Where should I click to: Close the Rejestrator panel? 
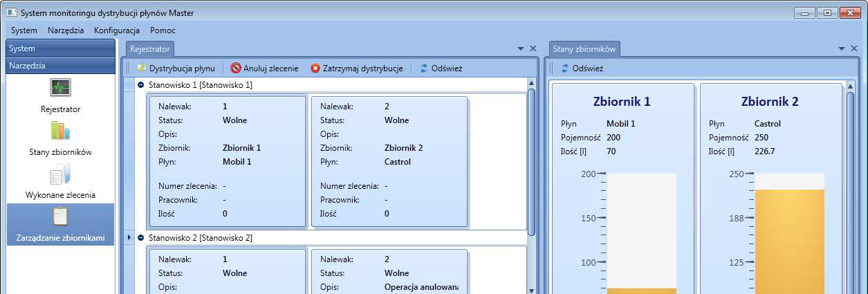click(533, 48)
